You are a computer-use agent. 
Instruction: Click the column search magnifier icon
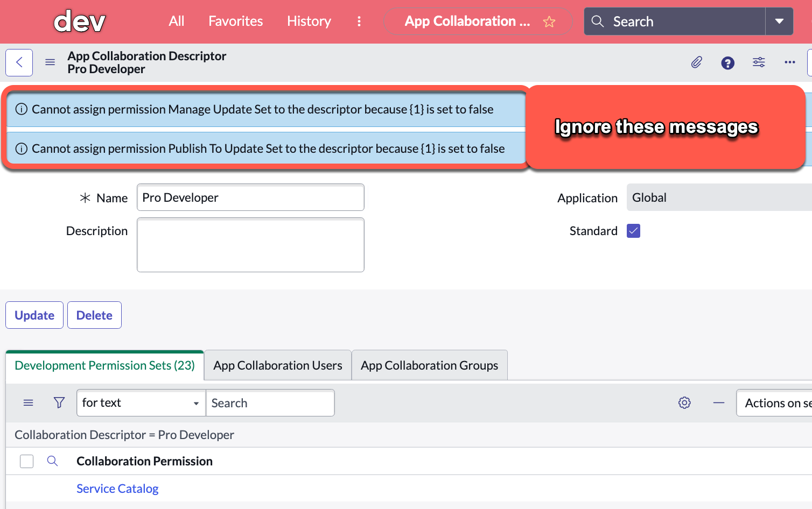52,461
